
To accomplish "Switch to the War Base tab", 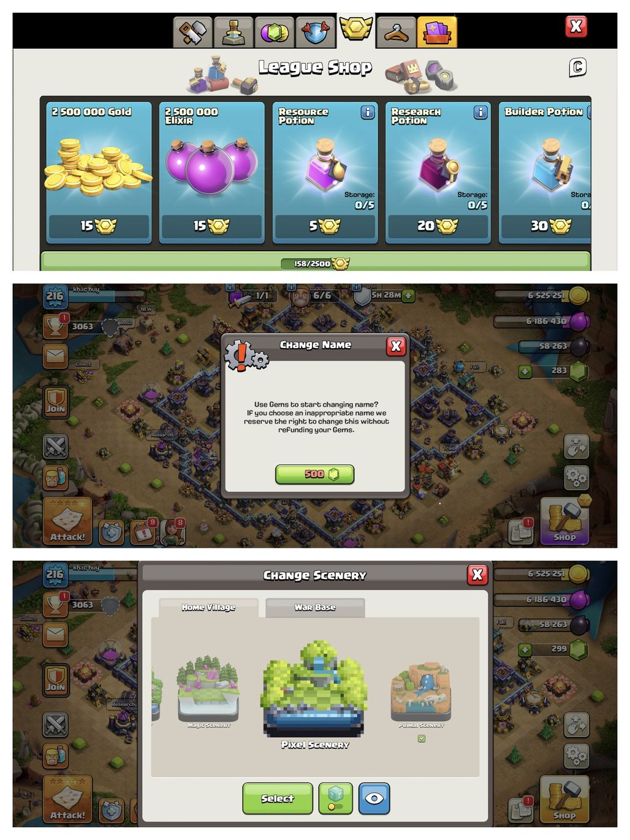I will pos(315,607).
